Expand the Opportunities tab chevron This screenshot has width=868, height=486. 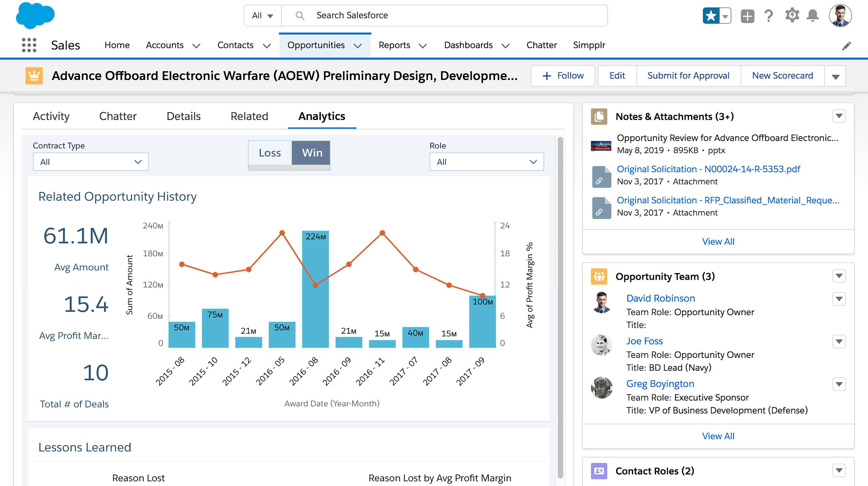(358, 46)
